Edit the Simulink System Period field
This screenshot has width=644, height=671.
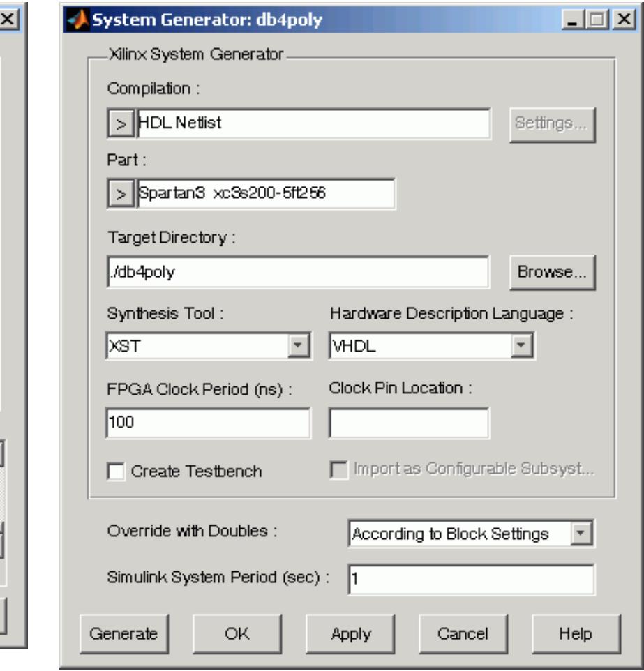[470, 580]
